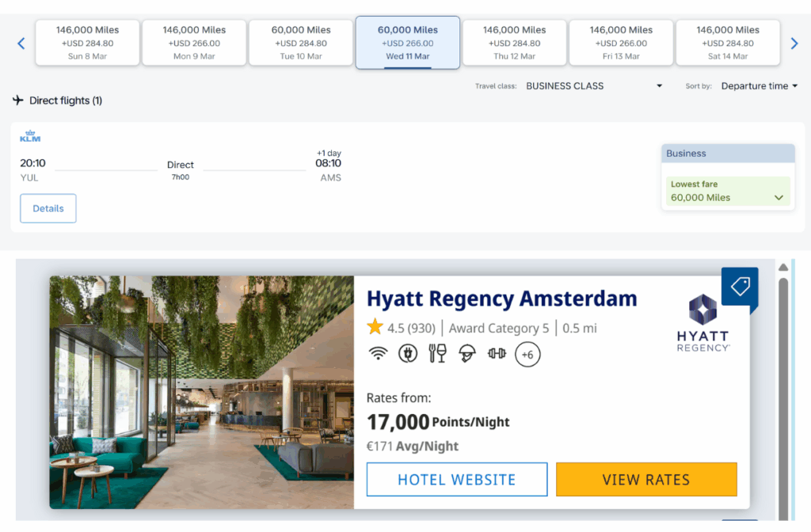Click the fitness dumbbell amenity icon
Image resolution: width=811 pixels, height=532 pixels.
pyautogui.click(x=497, y=354)
